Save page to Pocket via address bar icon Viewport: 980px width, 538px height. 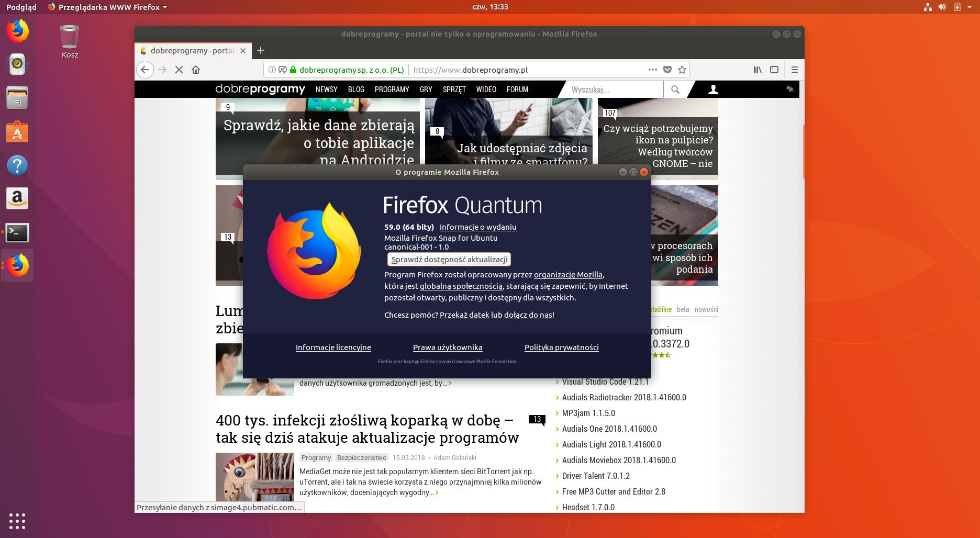(x=667, y=70)
